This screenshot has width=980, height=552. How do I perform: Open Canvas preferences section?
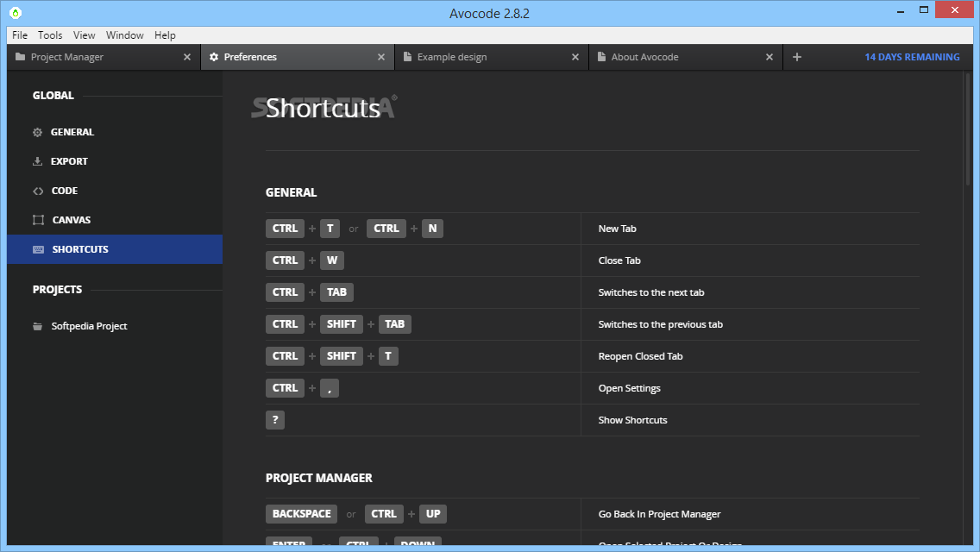click(x=115, y=220)
